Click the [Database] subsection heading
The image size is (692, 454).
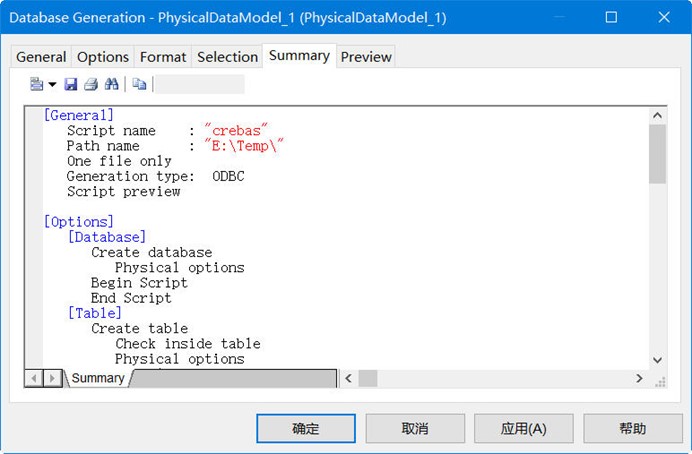coord(107,237)
